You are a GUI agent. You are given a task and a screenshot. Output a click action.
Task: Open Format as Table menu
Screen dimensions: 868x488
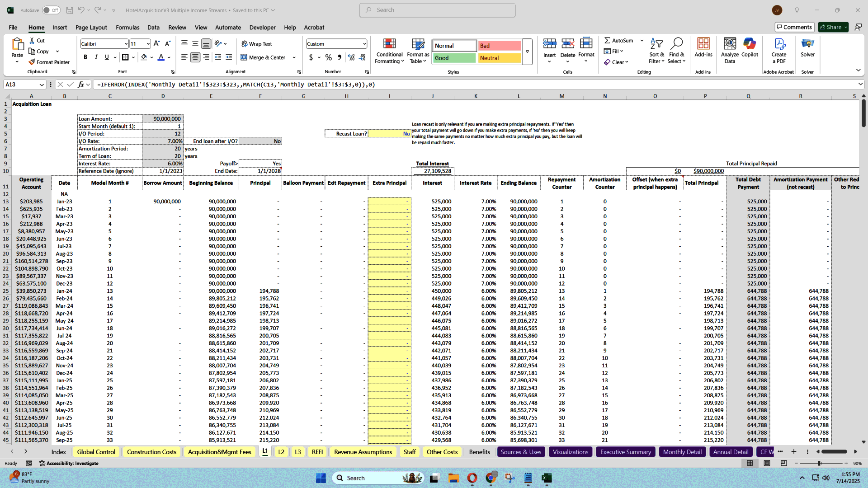pyautogui.click(x=418, y=51)
